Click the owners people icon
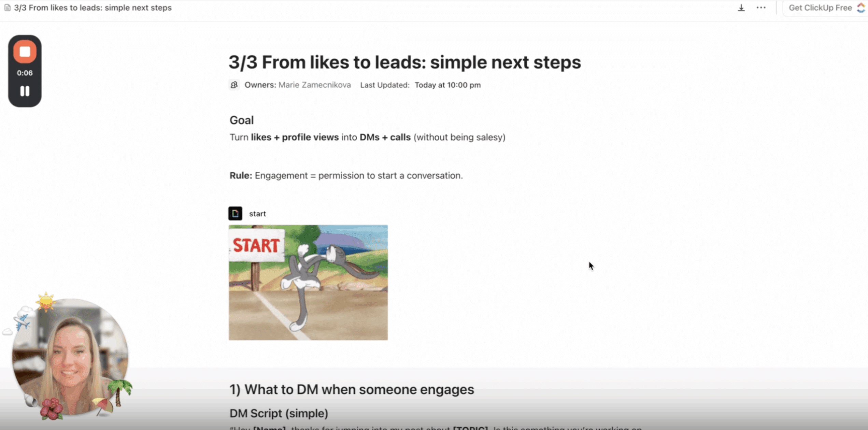Viewport: 868px width, 430px height. click(x=234, y=85)
